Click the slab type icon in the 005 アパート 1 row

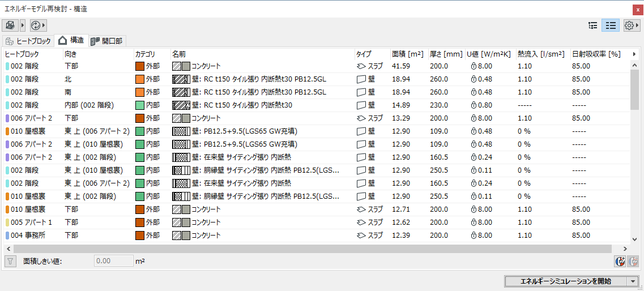(x=361, y=222)
